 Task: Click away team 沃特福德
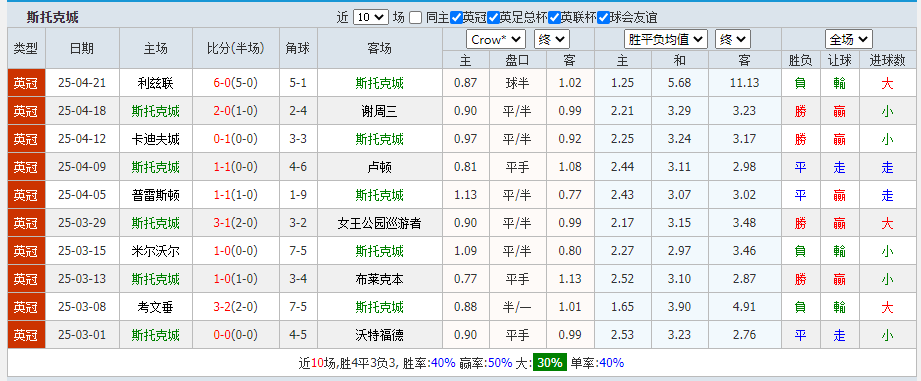click(x=379, y=335)
